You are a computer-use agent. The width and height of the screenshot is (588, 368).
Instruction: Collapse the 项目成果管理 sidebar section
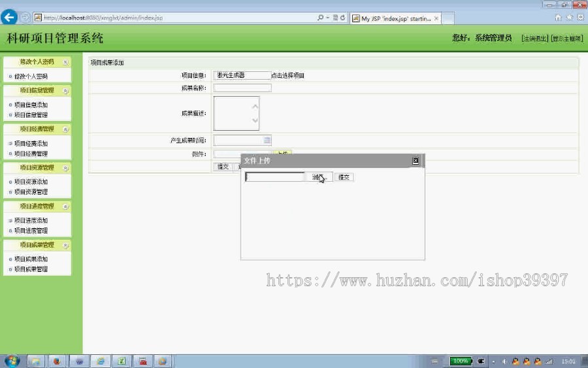point(65,245)
